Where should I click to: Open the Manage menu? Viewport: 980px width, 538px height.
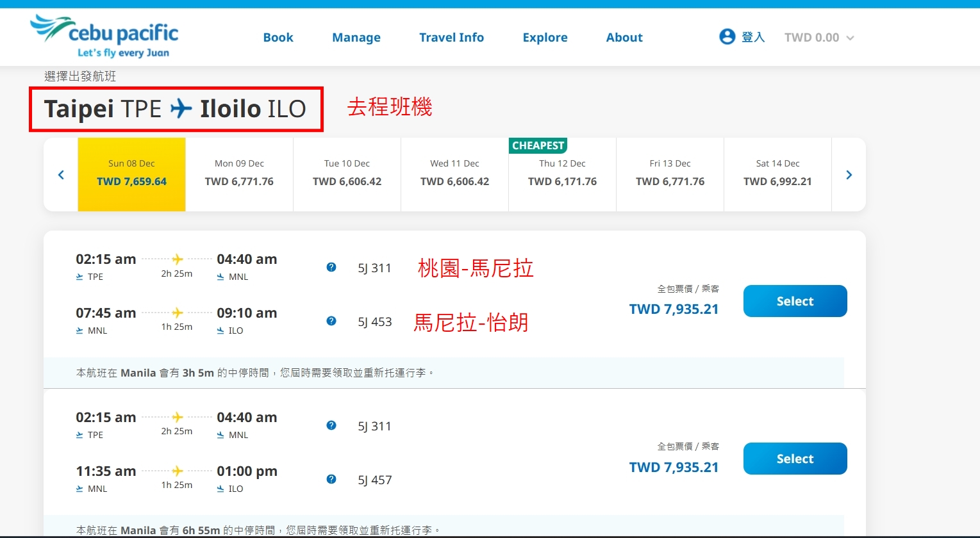(356, 37)
